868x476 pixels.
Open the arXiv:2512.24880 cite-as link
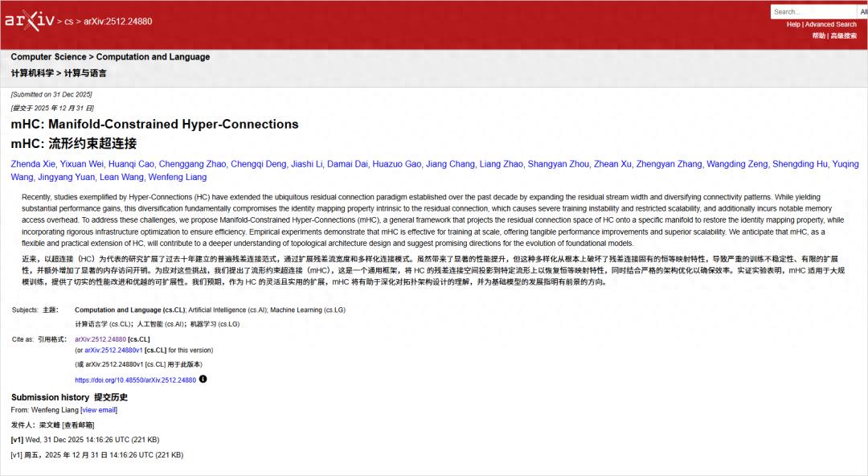click(x=100, y=339)
